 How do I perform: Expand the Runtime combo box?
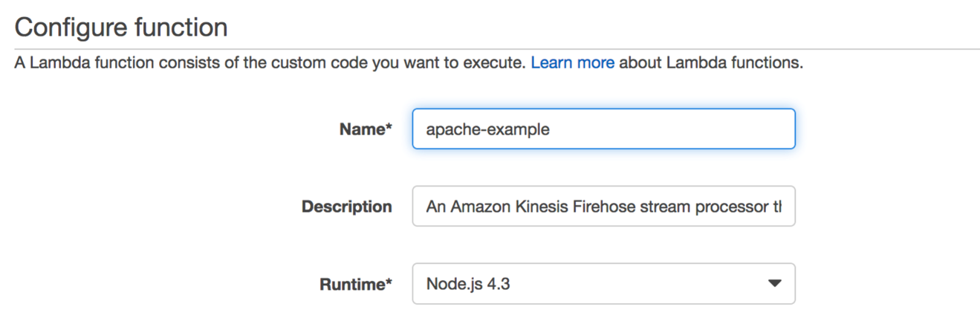tap(603, 283)
